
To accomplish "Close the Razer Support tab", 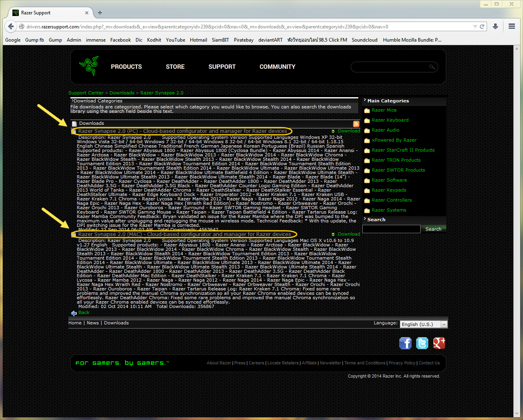I will 87,13.
